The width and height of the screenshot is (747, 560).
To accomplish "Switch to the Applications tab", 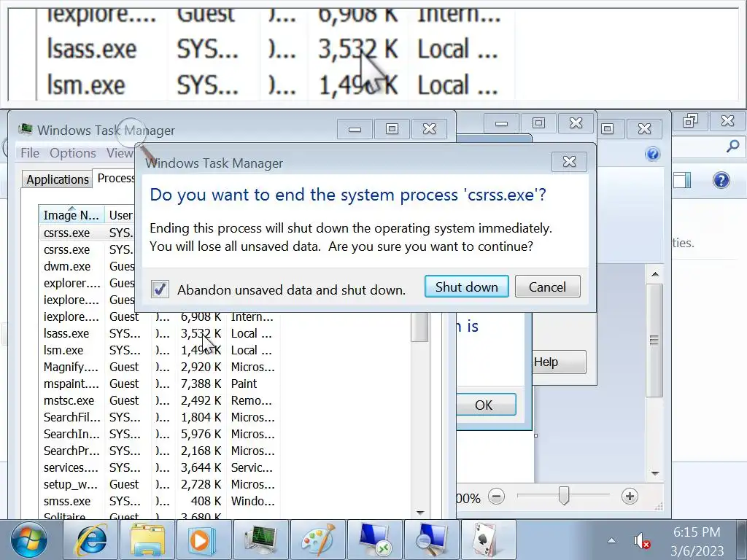I will [x=57, y=179].
